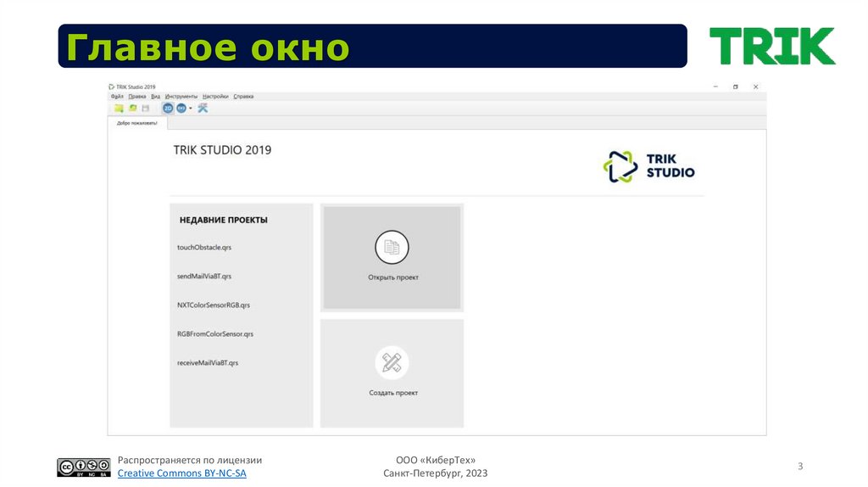Open the Вид menu

click(156, 97)
